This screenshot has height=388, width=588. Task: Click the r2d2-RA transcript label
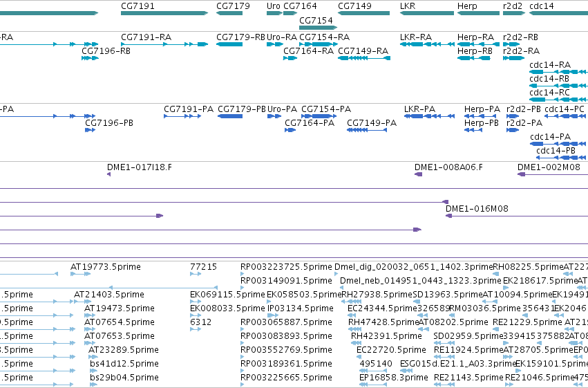[521, 51]
